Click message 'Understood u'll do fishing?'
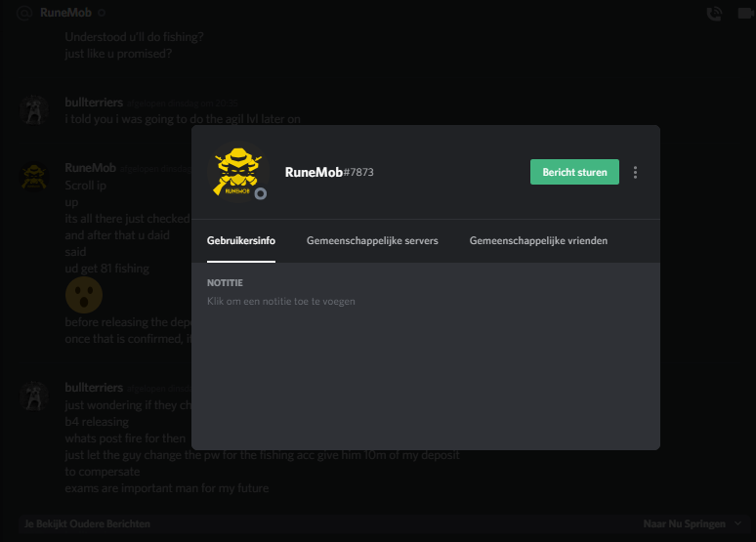 click(x=135, y=37)
